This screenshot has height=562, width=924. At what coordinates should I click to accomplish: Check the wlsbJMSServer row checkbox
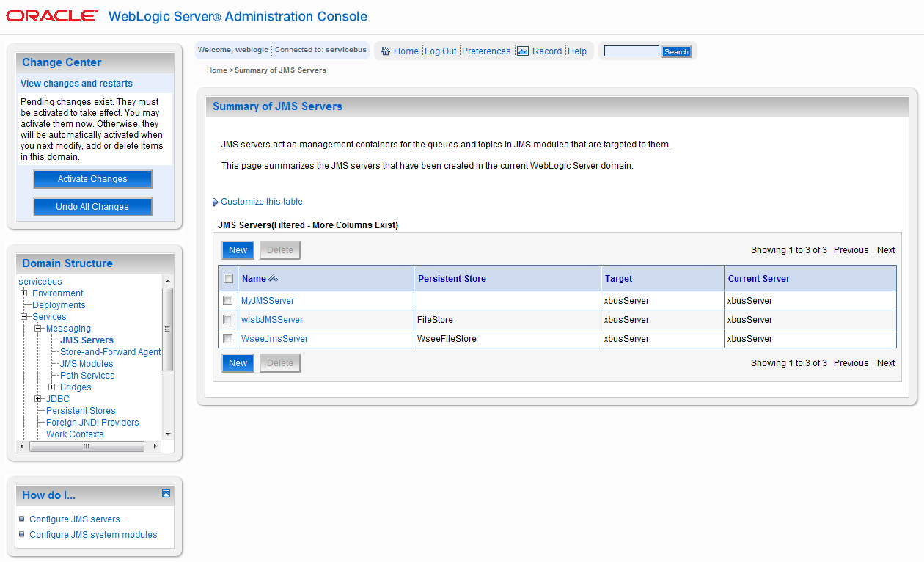click(228, 320)
